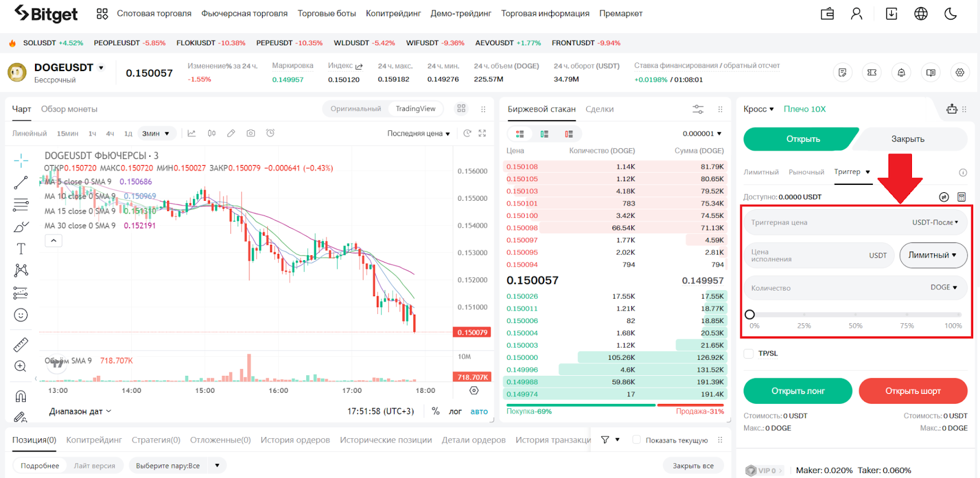Tick the TP/SL checkbox

748,354
